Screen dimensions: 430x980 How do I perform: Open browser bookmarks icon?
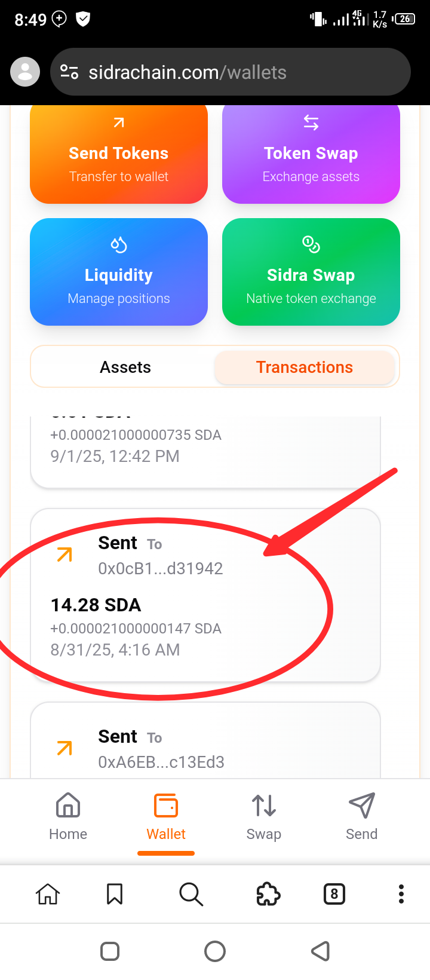click(x=115, y=895)
